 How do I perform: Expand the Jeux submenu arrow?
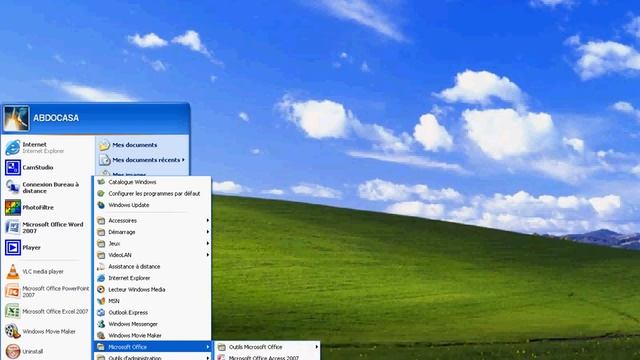pos(208,243)
